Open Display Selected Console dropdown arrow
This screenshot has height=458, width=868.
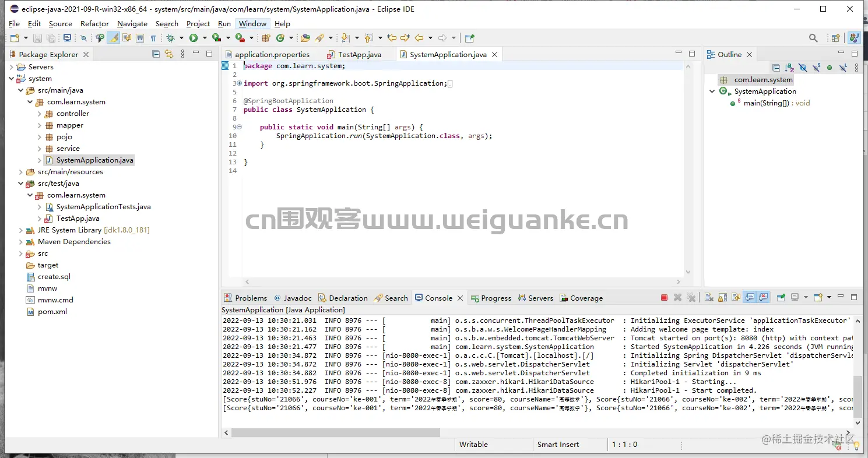(x=806, y=298)
